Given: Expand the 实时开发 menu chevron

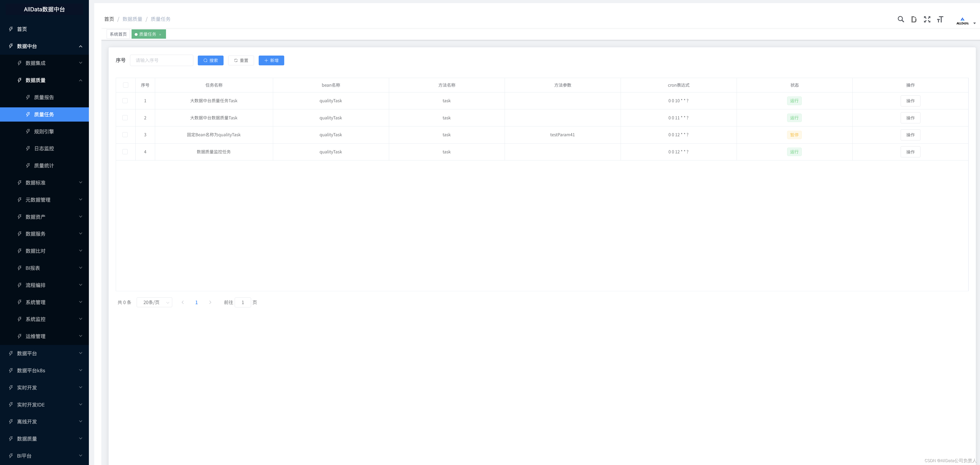Looking at the screenshot, I should pyautogui.click(x=81, y=387).
